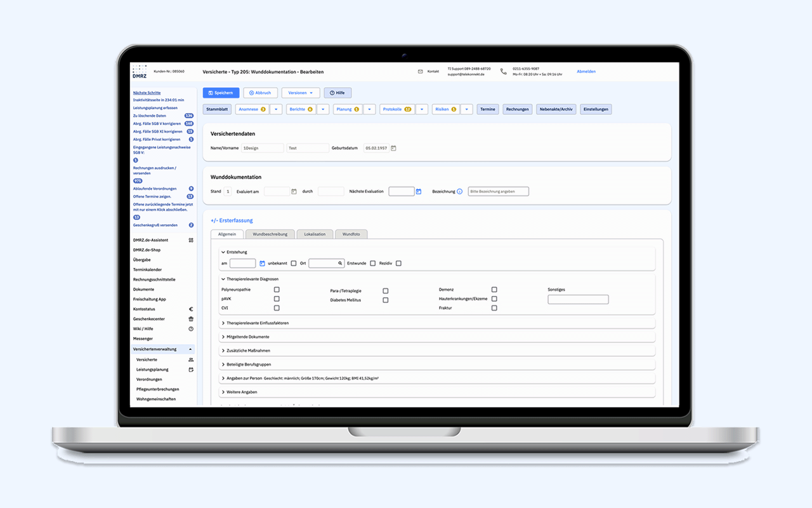Click the search icon in the Ort field
The width and height of the screenshot is (812, 508).
[340, 263]
